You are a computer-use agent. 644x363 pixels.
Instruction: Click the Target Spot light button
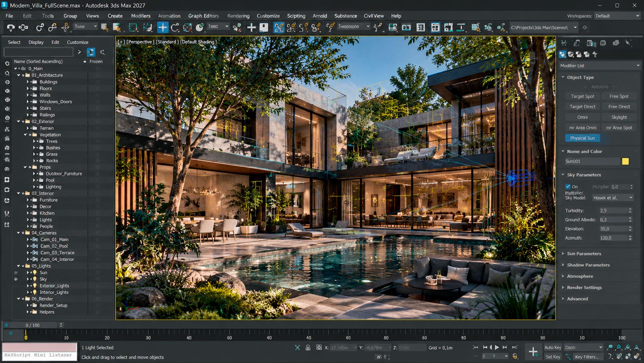[583, 96]
